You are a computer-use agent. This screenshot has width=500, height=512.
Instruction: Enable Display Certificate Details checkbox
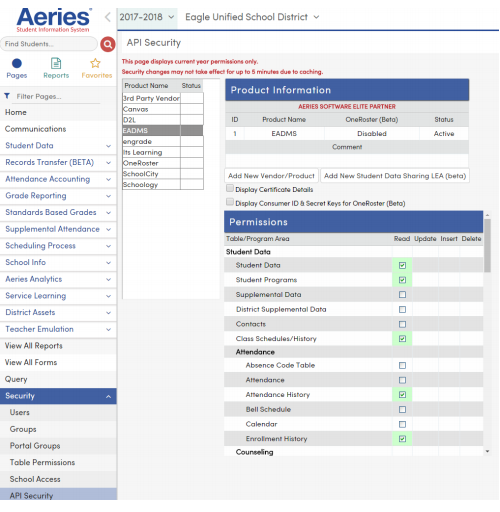pyautogui.click(x=230, y=188)
